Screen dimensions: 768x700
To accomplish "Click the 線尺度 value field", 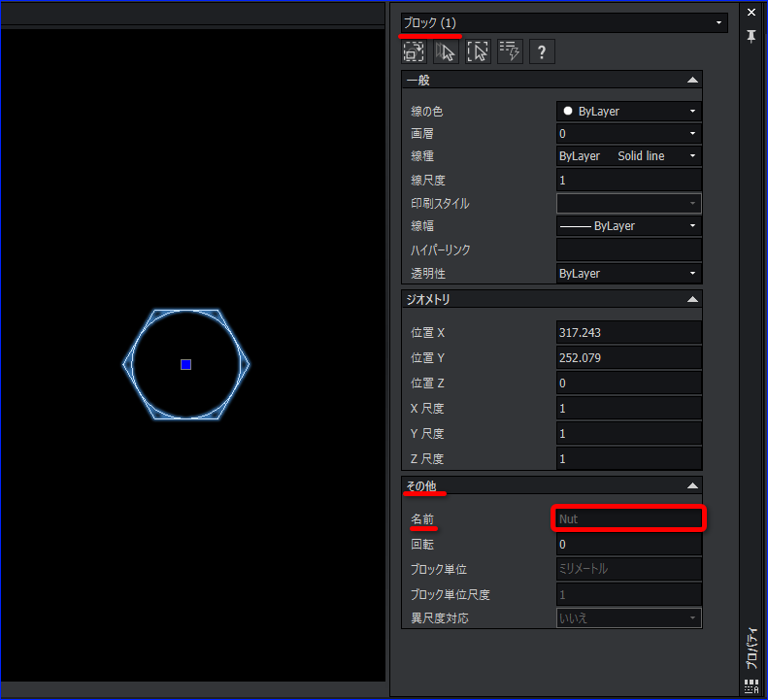I will [629, 181].
